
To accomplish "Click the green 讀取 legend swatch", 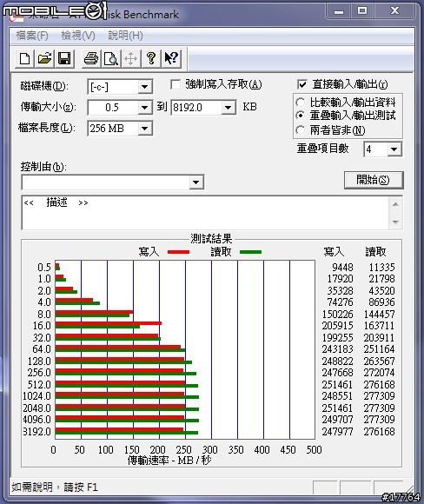I will click(250, 252).
